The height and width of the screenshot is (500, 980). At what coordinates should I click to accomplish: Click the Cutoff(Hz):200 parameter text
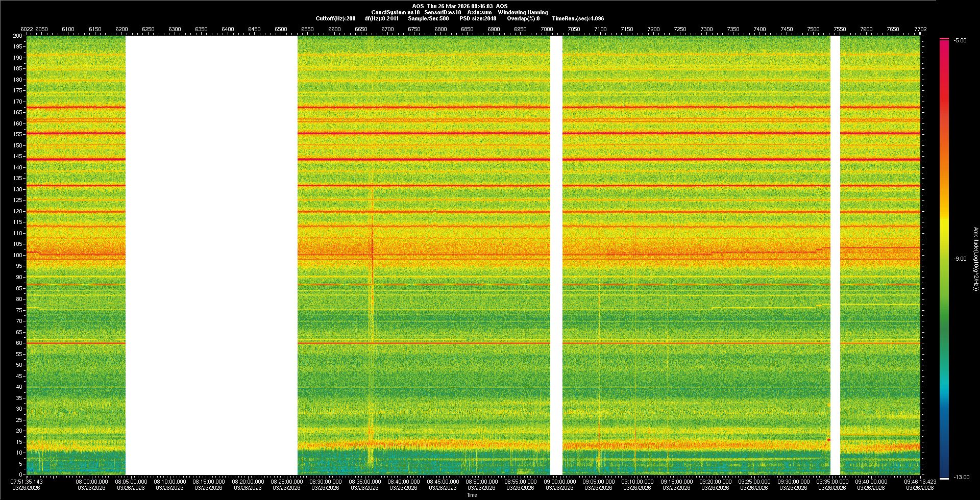[x=335, y=18]
